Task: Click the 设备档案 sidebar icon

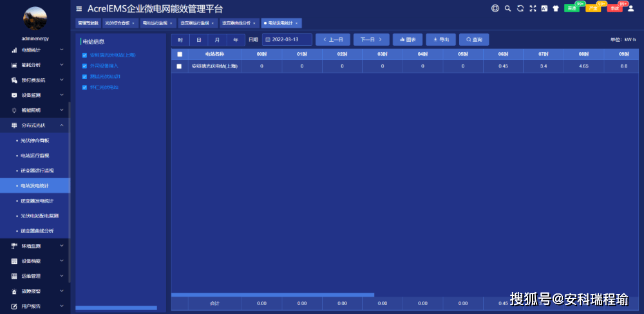Action: (14, 261)
